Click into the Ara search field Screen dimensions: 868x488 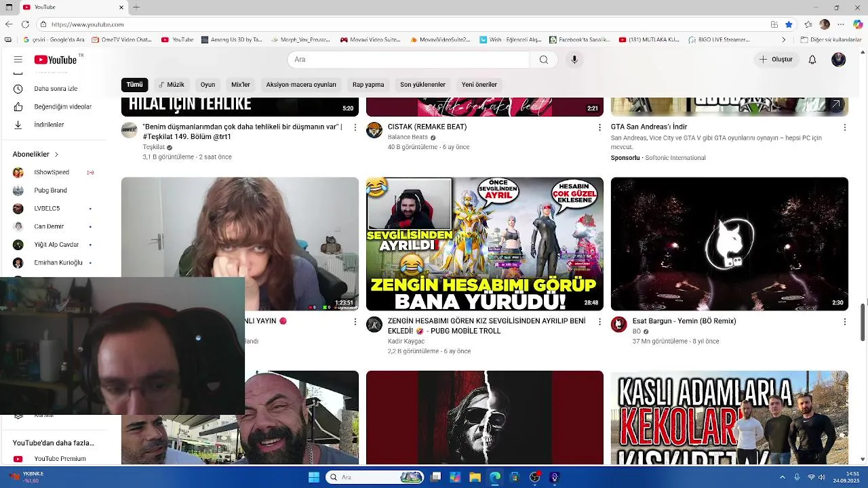pos(408,60)
